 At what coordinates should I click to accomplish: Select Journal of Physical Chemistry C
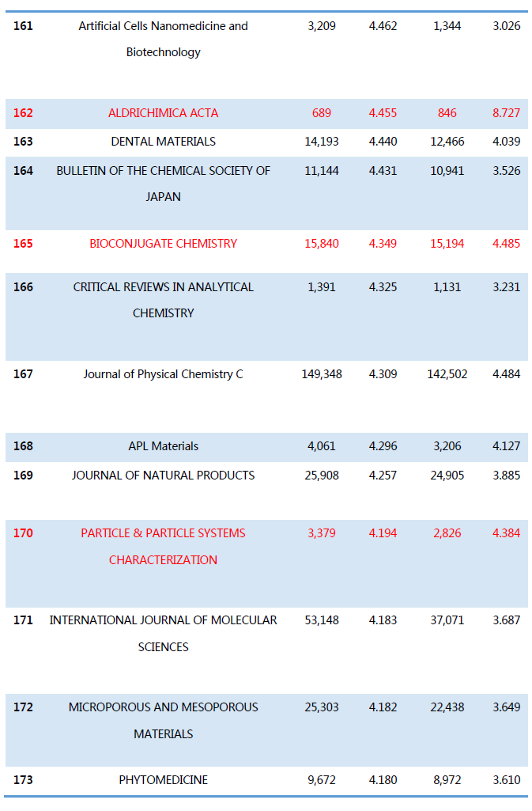point(163,374)
